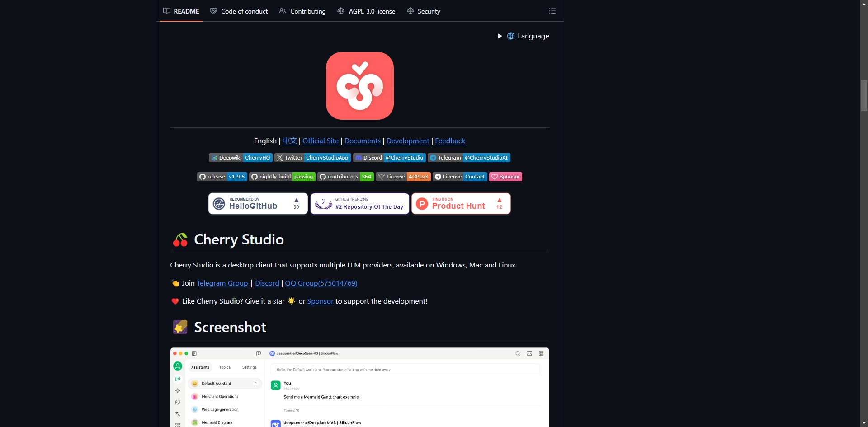Open the Code of conduct tab
This screenshot has height=427, width=868.
(x=239, y=11)
